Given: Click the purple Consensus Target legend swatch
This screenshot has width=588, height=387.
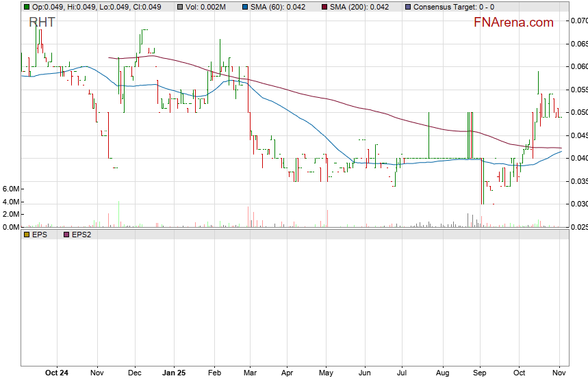Looking at the screenshot, I should click(x=409, y=7).
